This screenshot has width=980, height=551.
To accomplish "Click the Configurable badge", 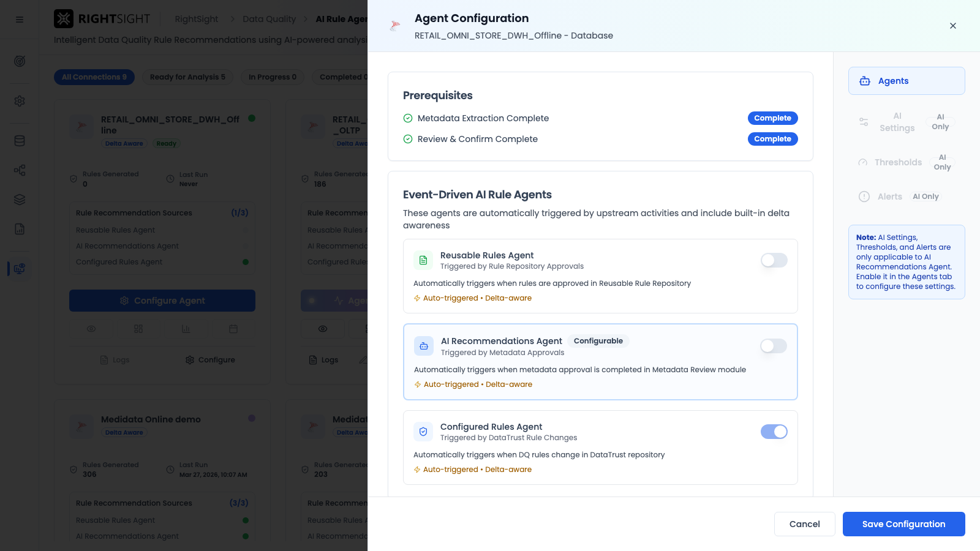I will [x=598, y=341].
